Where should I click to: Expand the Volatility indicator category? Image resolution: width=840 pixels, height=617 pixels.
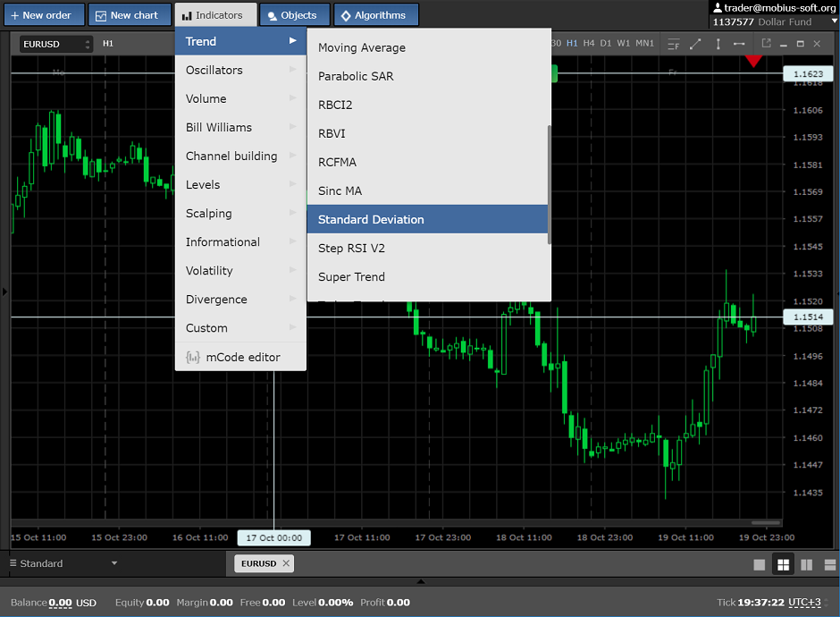pos(240,271)
